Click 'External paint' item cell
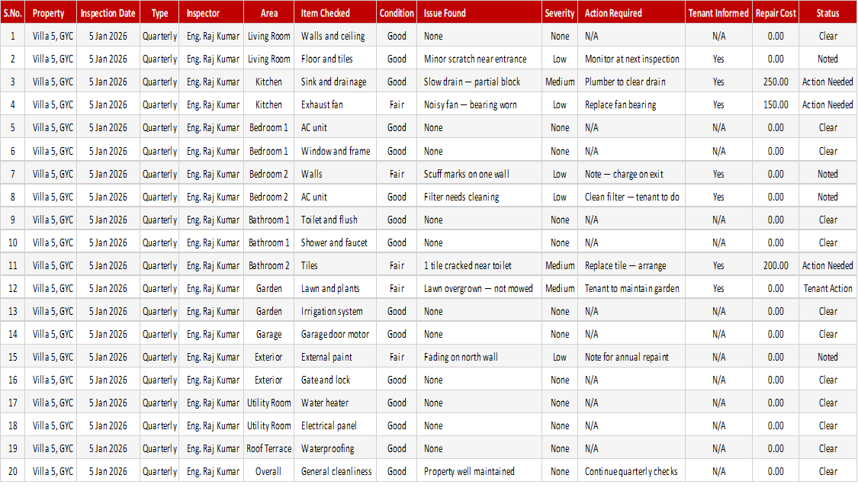The height and width of the screenshot is (504, 858). [x=335, y=358]
